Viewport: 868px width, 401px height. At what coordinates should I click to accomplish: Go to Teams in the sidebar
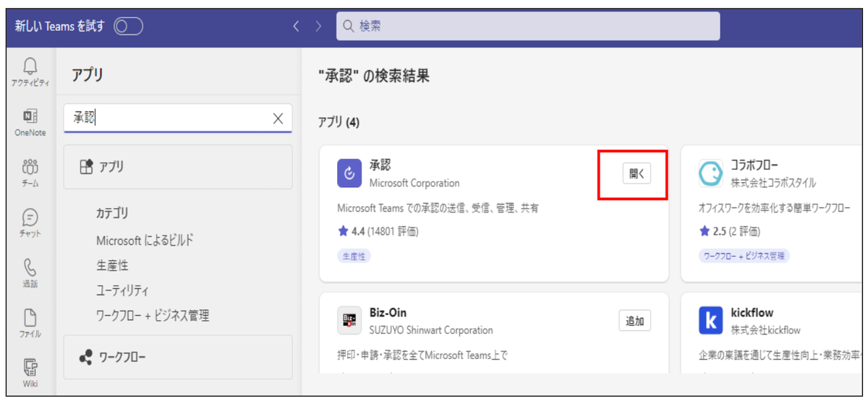(x=30, y=167)
